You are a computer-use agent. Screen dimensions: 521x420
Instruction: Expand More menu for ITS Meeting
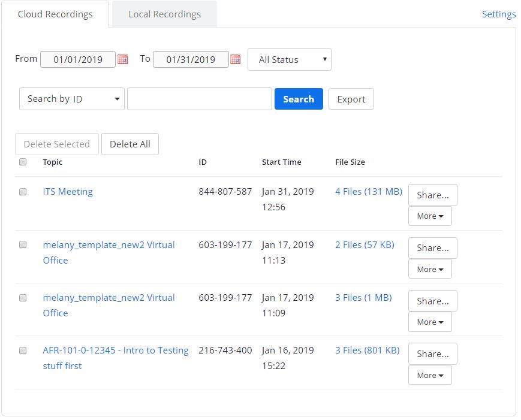(430, 216)
